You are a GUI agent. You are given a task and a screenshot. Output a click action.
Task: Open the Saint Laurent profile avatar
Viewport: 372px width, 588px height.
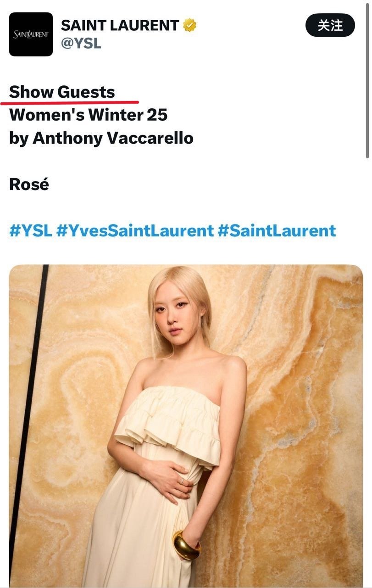(31, 34)
